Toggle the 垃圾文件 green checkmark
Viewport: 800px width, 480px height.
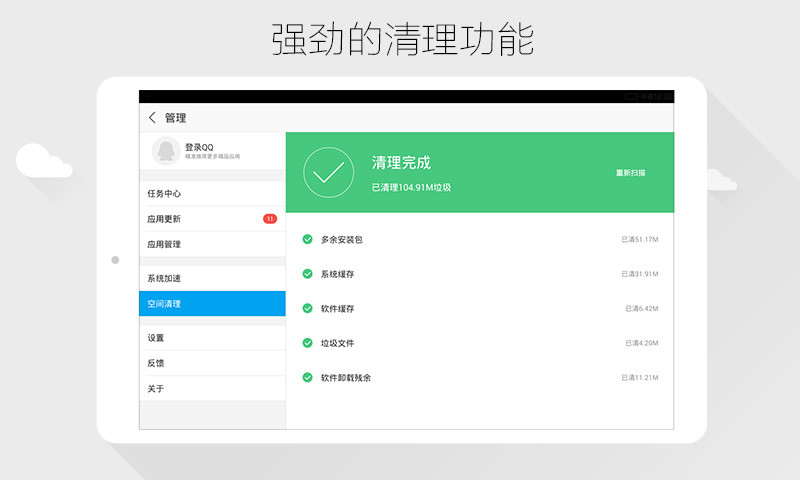coord(308,343)
